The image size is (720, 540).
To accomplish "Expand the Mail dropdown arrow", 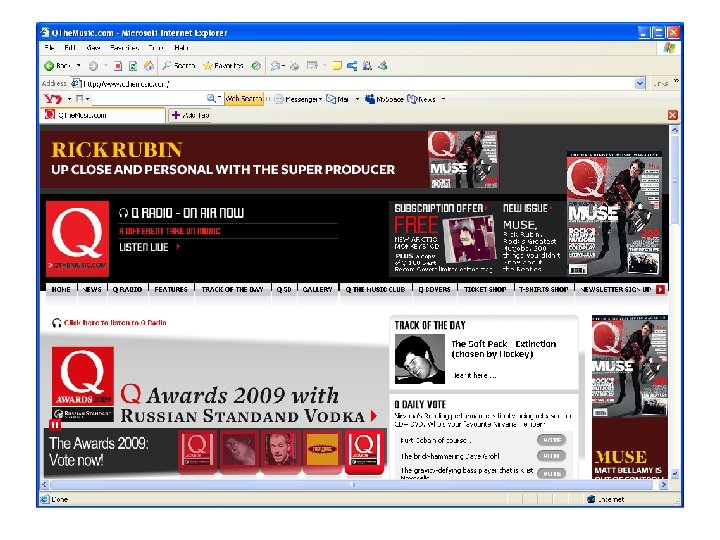I will (x=357, y=99).
